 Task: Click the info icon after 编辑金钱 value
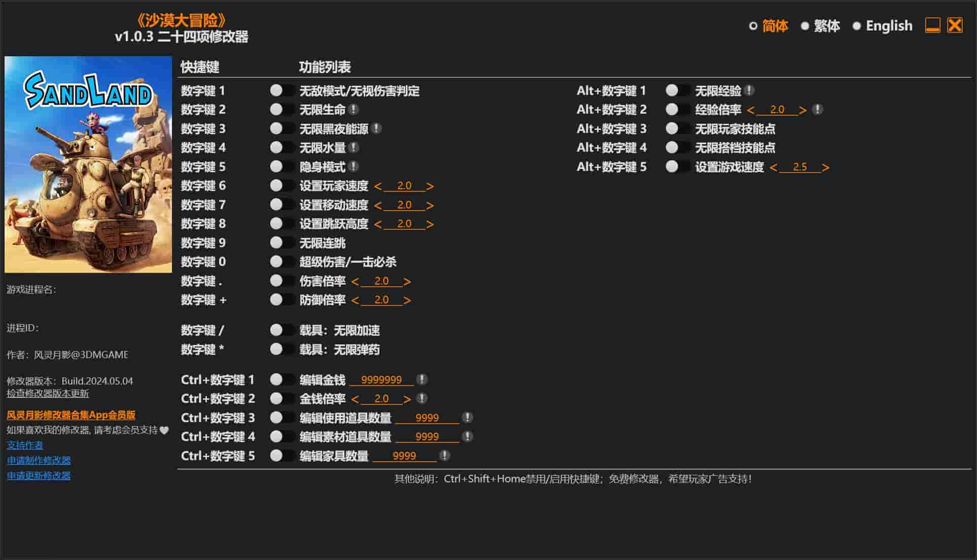click(422, 379)
